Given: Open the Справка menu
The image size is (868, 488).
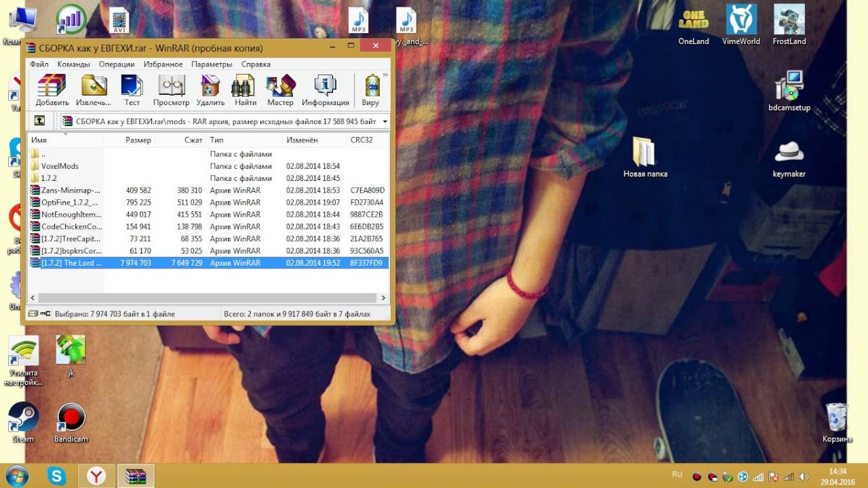Looking at the screenshot, I should [x=256, y=64].
